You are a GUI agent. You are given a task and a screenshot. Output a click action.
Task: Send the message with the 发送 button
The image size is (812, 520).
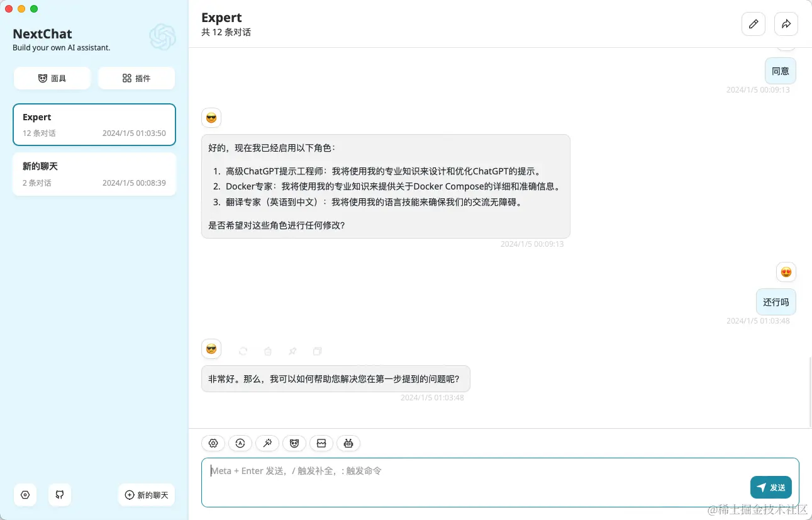coord(771,487)
